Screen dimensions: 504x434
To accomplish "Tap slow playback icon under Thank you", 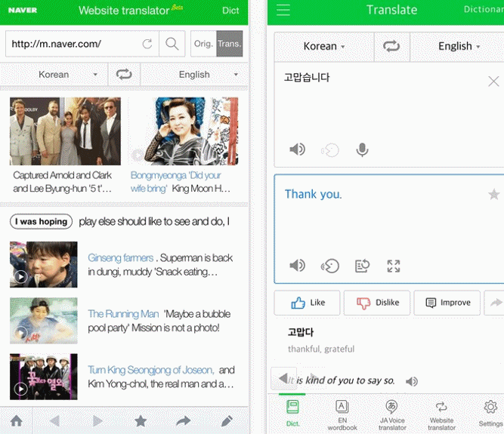I will click(329, 266).
